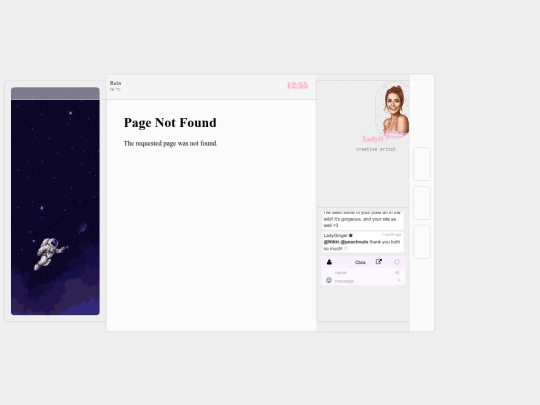Click the @Nikki mention in chat
This screenshot has height=405, width=540.
pos(331,242)
